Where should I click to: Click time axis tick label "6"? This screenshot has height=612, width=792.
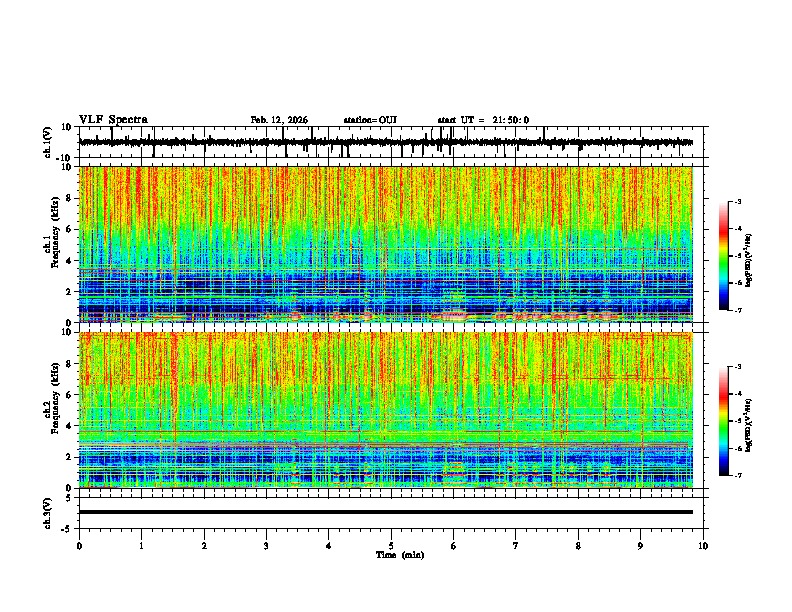click(454, 546)
